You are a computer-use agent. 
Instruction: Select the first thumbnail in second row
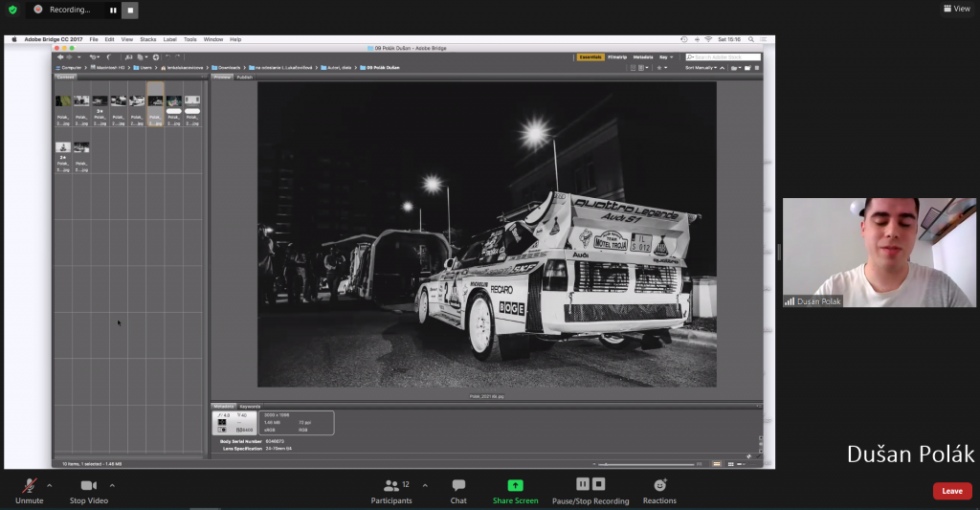click(x=63, y=147)
